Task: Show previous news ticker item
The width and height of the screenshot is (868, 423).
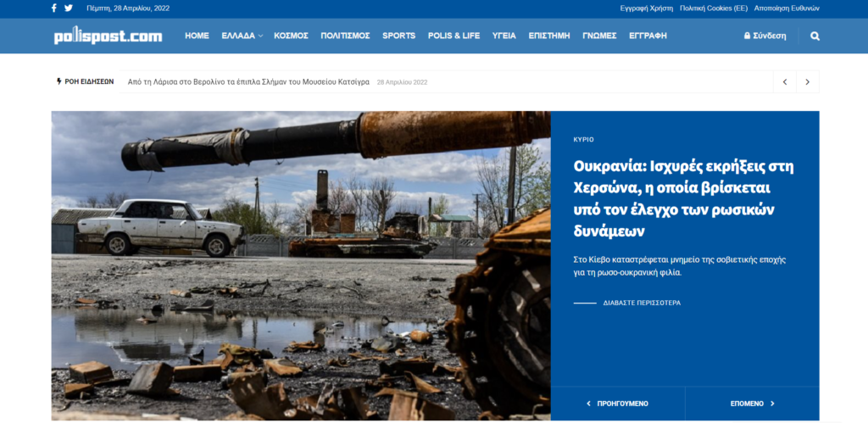Action: tap(785, 82)
